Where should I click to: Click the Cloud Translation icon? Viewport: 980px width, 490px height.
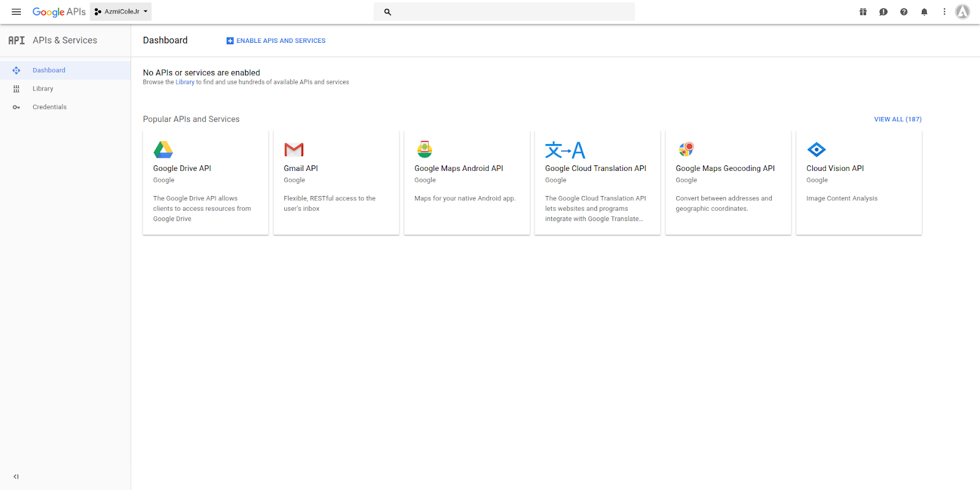coord(565,150)
